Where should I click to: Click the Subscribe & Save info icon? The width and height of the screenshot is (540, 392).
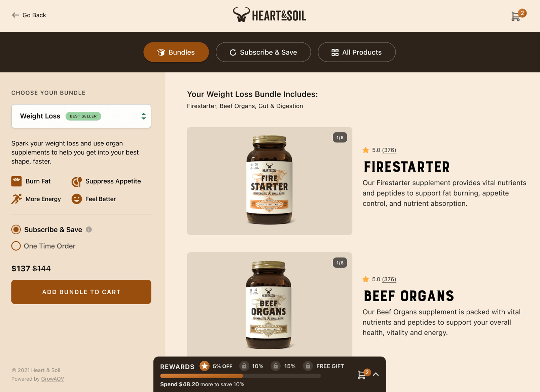point(89,229)
